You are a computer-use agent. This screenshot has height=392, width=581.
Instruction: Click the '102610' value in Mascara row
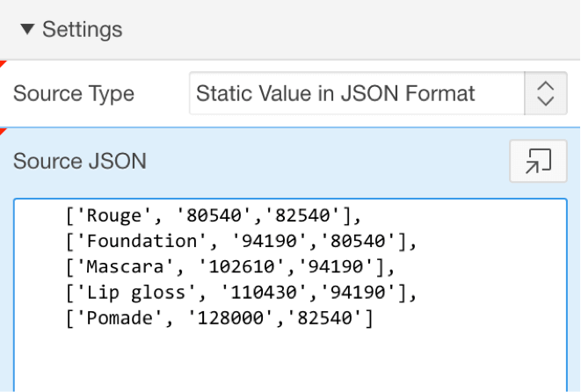[x=242, y=267]
